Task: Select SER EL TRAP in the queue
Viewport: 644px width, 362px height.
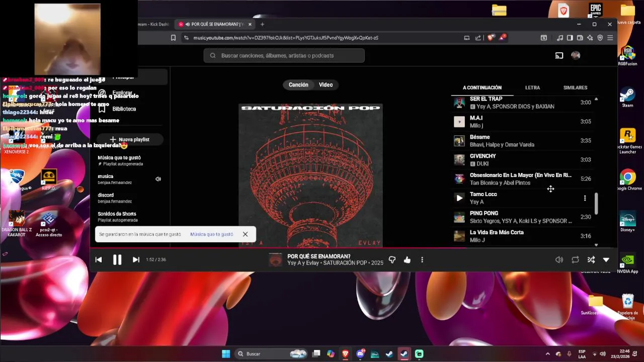Action: 522,103
